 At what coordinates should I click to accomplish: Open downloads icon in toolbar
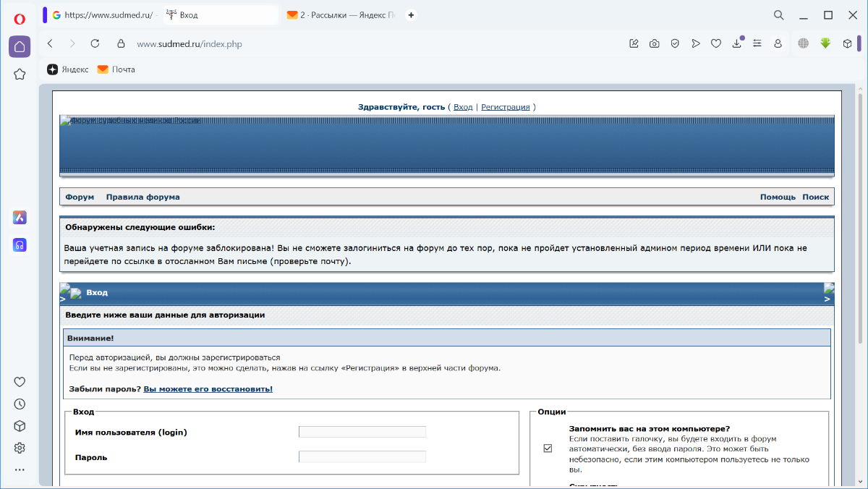(736, 43)
